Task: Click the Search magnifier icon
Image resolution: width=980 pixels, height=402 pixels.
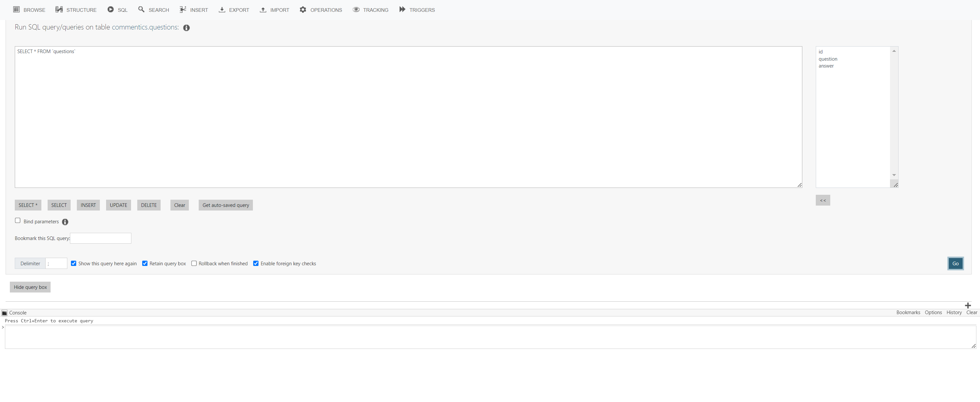Action: (141, 9)
